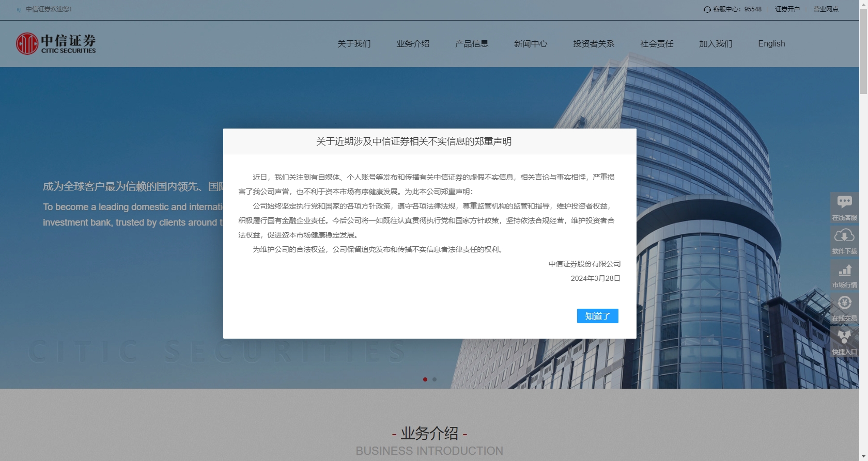The height and width of the screenshot is (461, 868).
Task: Open the 关于我们 menu
Action: point(354,44)
